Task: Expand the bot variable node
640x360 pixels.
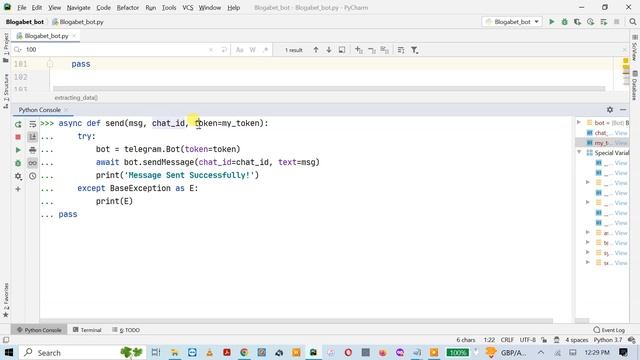Action: point(579,122)
